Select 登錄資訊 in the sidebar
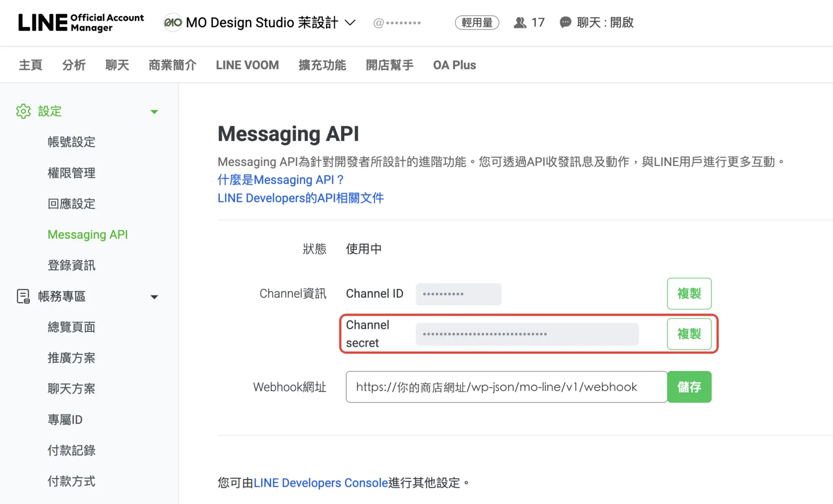The image size is (833, 504). (x=71, y=265)
